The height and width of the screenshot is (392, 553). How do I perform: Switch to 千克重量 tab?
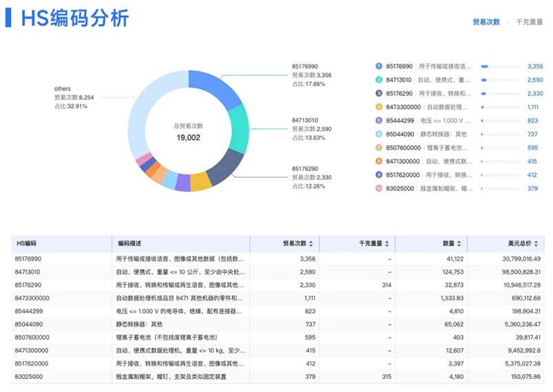530,22
